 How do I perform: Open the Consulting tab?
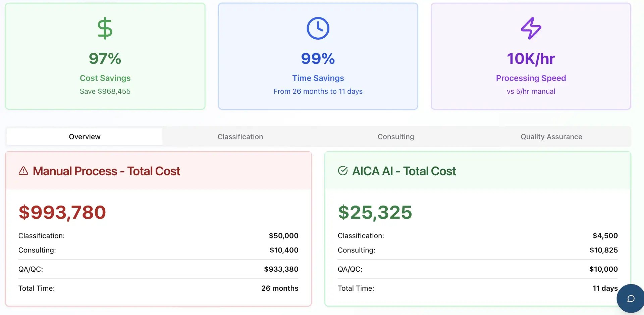396,137
